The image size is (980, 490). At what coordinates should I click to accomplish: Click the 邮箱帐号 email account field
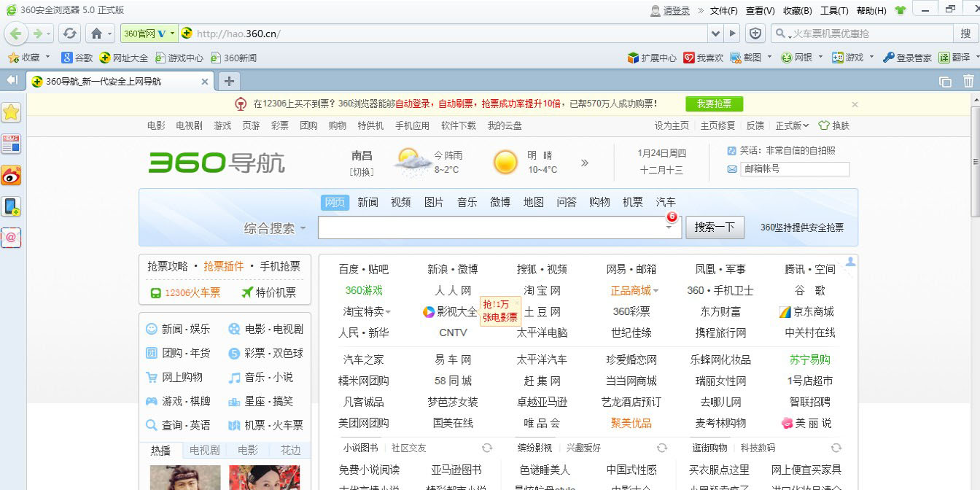795,169
